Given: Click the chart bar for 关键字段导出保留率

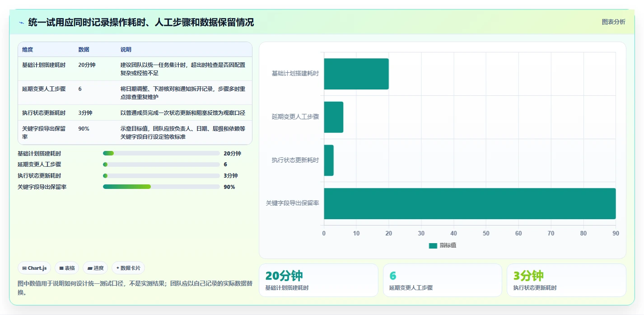Looking at the screenshot, I should [470, 203].
